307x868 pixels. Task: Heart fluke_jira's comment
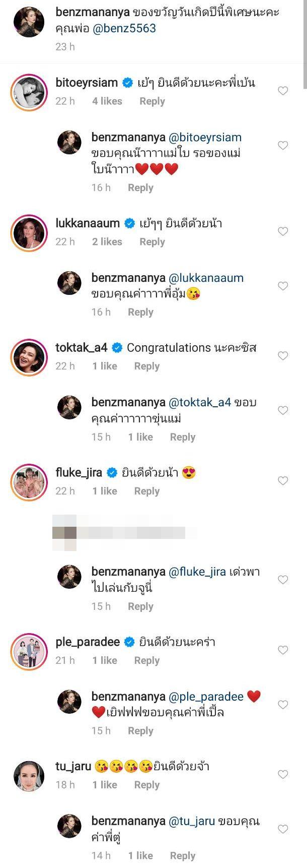[283, 481]
